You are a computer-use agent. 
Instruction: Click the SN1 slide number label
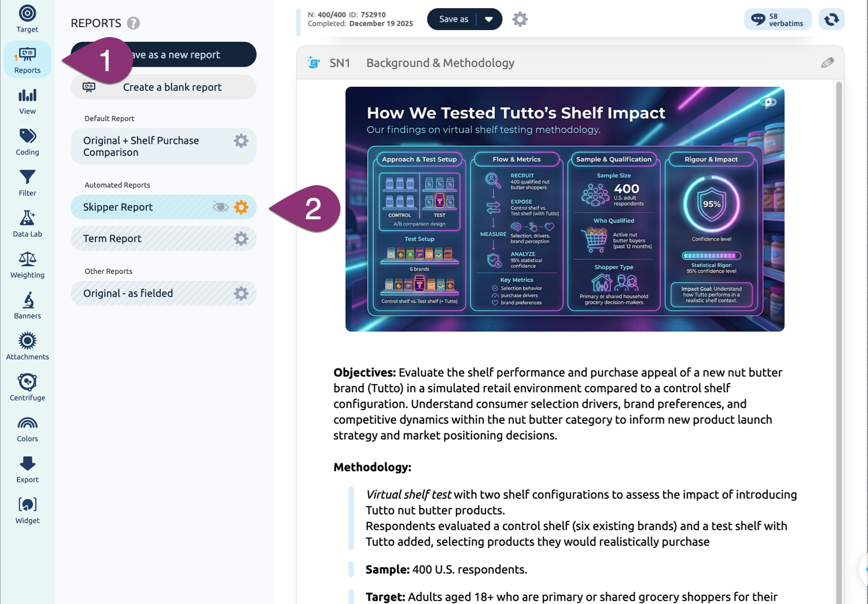click(340, 62)
